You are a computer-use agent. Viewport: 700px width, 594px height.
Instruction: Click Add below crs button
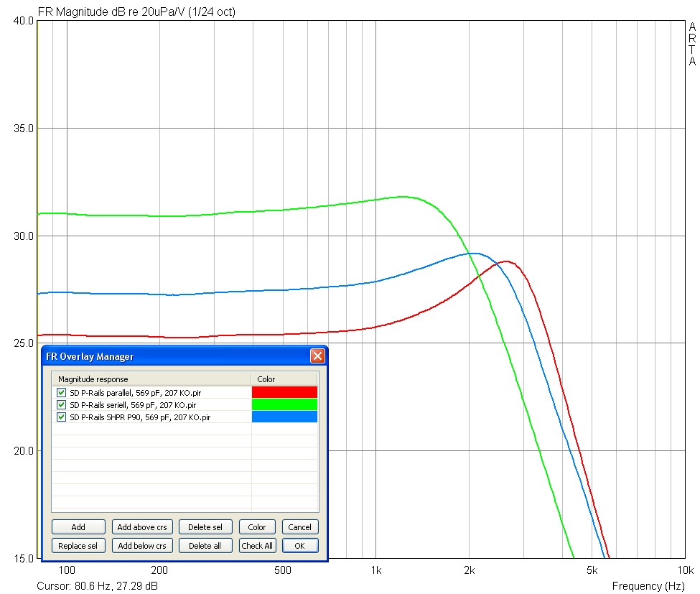142,546
